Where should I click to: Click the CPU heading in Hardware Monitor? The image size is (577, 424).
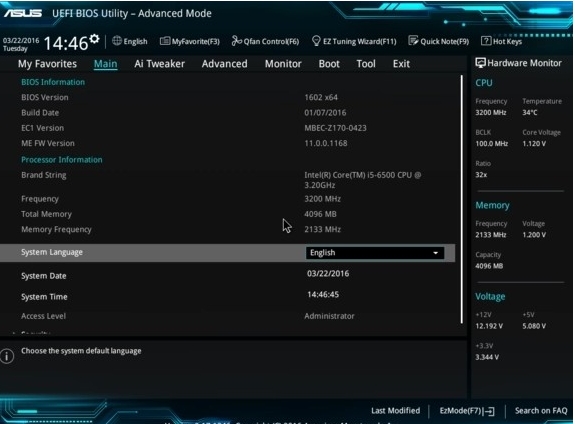point(484,83)
